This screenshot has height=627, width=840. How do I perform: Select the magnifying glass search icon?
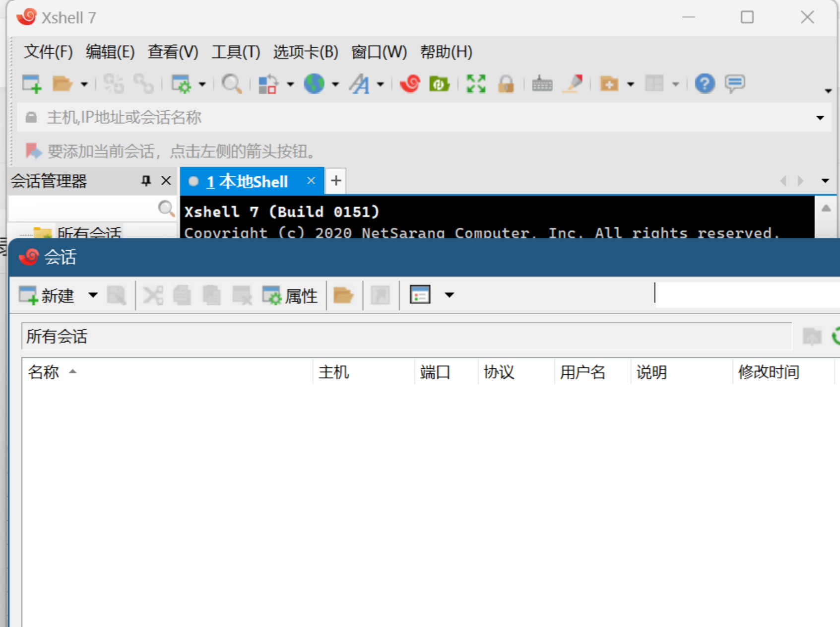[x=231, y=83]
